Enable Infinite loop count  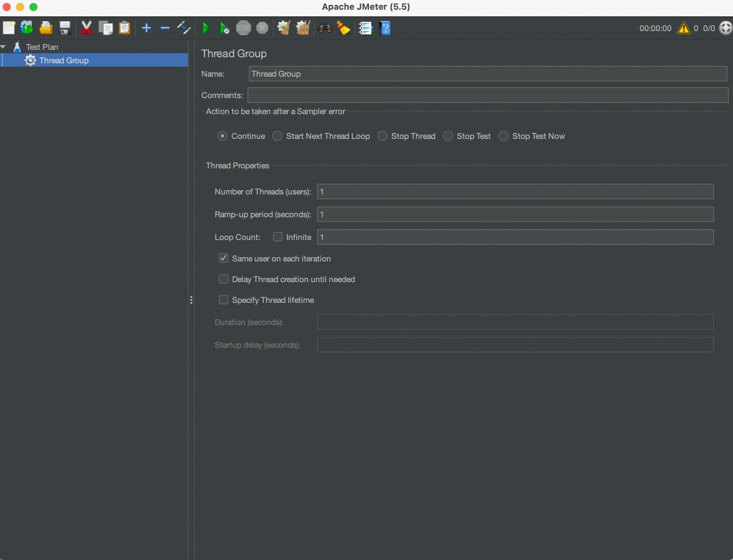pos(278,237)
